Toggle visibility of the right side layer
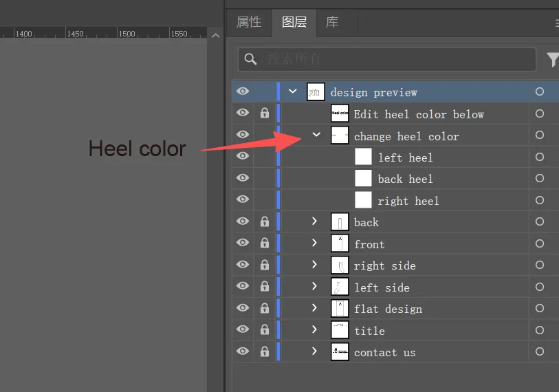This screenshot has height=392, width=559. [x=243, y=264]
